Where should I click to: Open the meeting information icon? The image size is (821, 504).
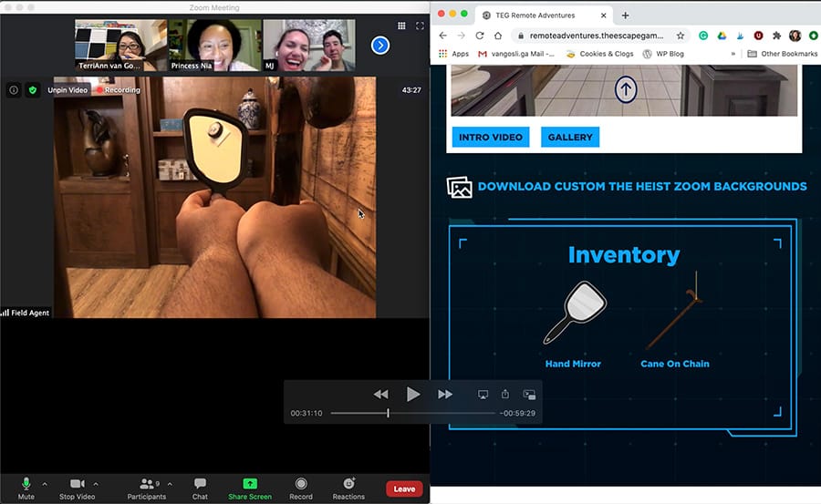click(x=14, y=90)
